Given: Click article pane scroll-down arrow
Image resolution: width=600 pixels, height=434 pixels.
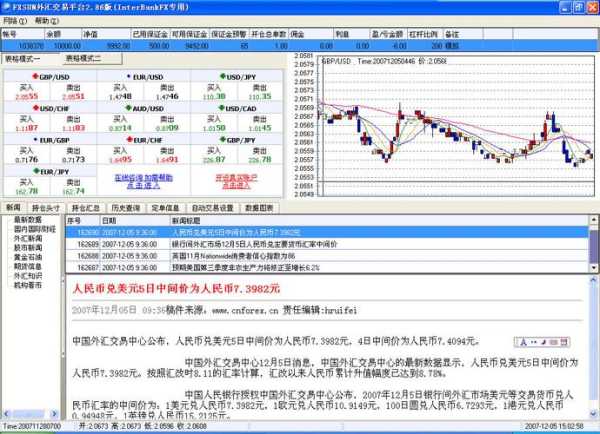Looking at the screenshot, I should [x=593, y=414].
